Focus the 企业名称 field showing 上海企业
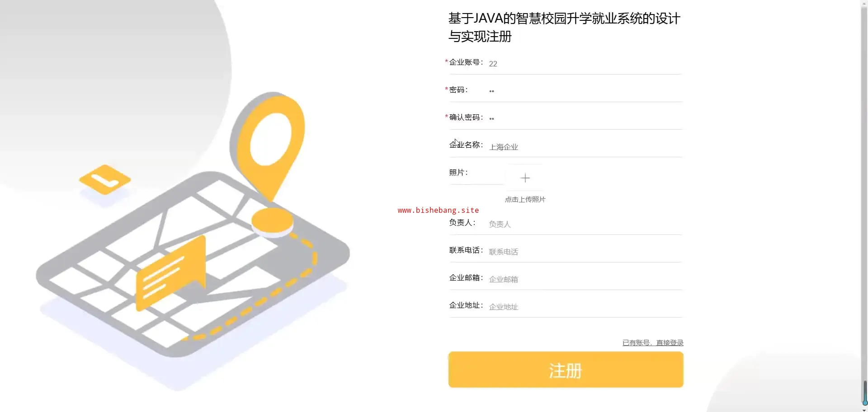This screenshot has height=412, width=868. click(x=585, y=147)
